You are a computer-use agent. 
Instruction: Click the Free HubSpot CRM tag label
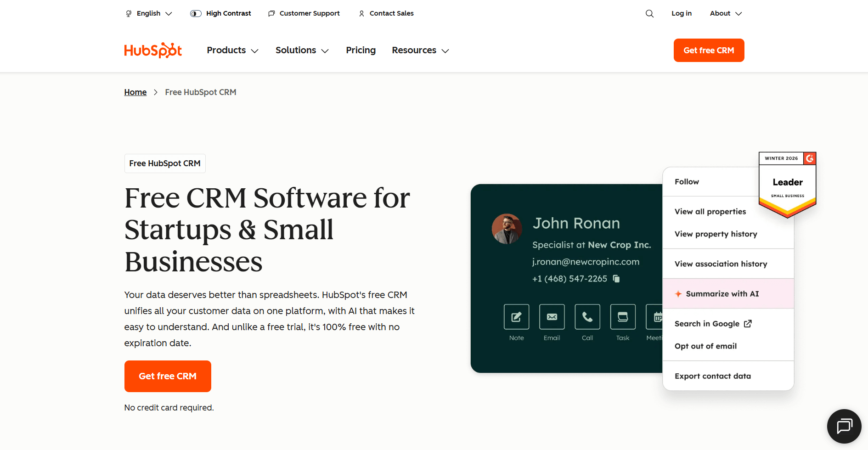click(x=165, y=163)
